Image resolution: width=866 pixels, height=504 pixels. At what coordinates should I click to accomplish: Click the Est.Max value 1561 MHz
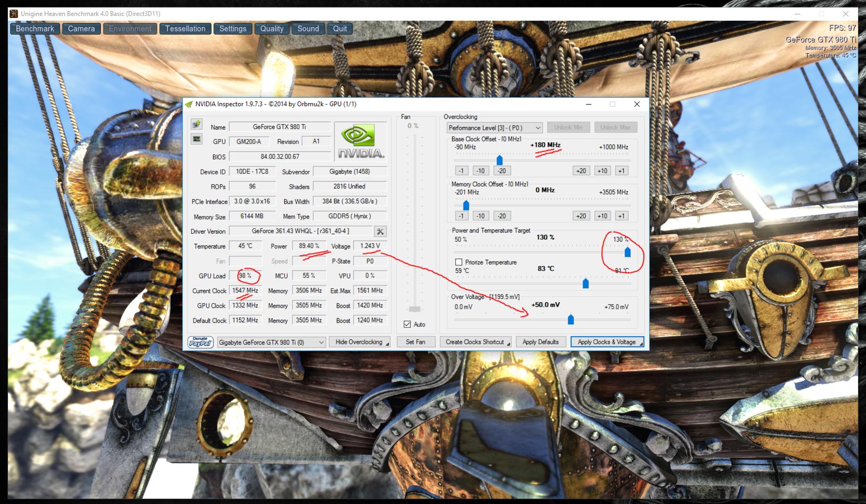370,291
